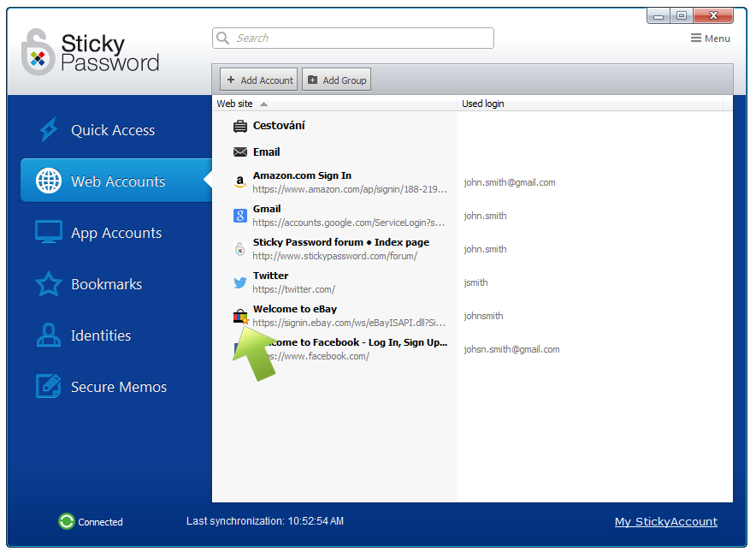The width and height of the screenshot is (756, 558).
Task: Select the Welcome to eBay account
Action: coord(294,309)
